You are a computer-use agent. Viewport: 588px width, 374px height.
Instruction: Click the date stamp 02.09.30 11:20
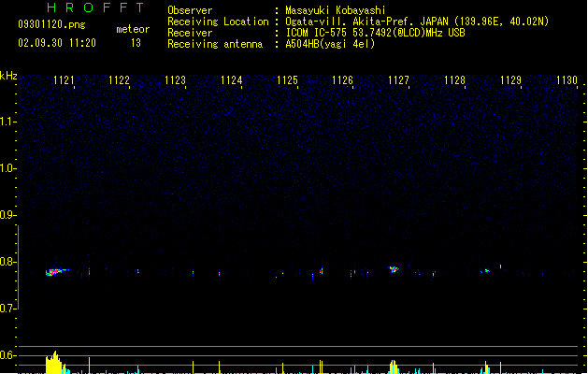tap(57, 43)
